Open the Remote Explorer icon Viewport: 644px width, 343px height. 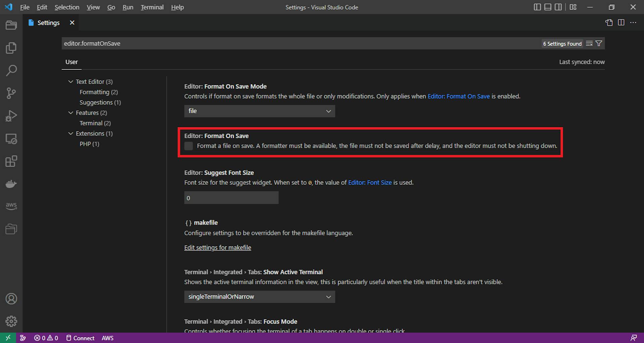[x=11, y=139]
